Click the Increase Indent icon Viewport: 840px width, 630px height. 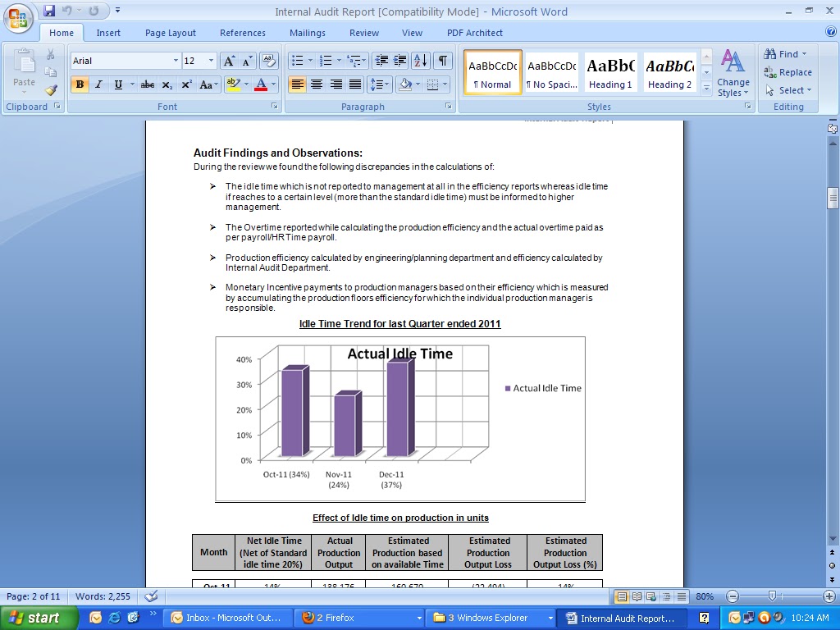(399, 61)
